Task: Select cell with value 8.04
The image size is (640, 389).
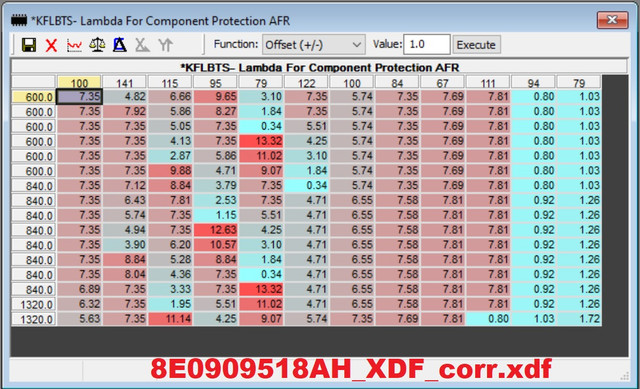Action: coord(124,274)
